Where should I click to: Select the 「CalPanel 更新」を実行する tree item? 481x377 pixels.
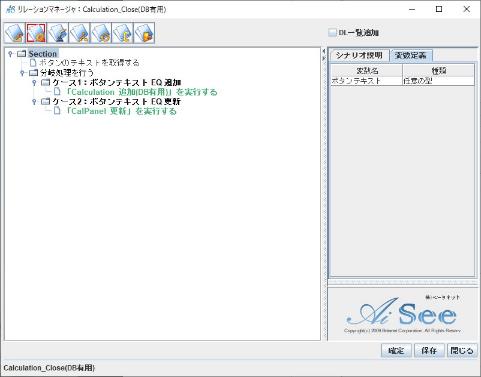pyautogui.click(x=121, y=111)
